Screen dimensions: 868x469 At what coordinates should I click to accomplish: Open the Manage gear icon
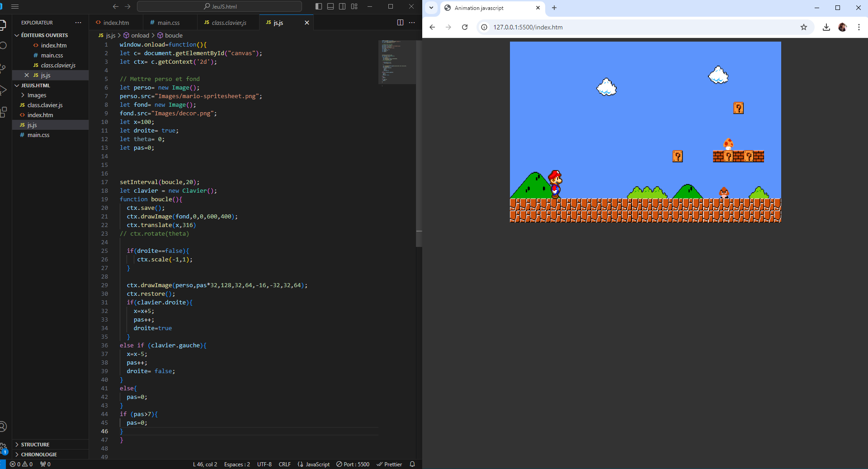4,447
